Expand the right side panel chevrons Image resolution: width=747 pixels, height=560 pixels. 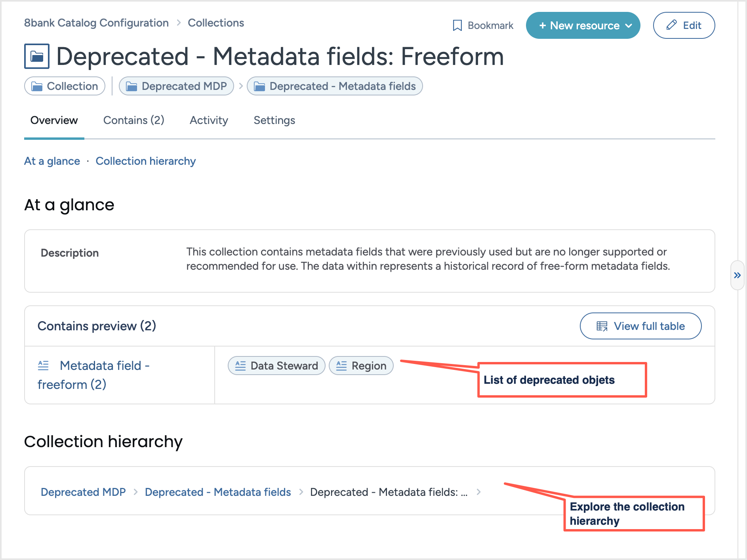[737, 275]
